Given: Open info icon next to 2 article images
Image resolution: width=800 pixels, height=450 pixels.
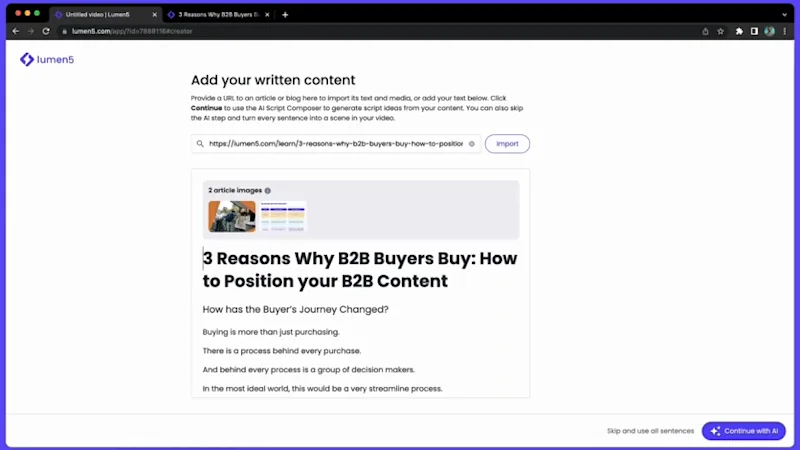Looking at the screenshot, I should (x=267, y=191).
